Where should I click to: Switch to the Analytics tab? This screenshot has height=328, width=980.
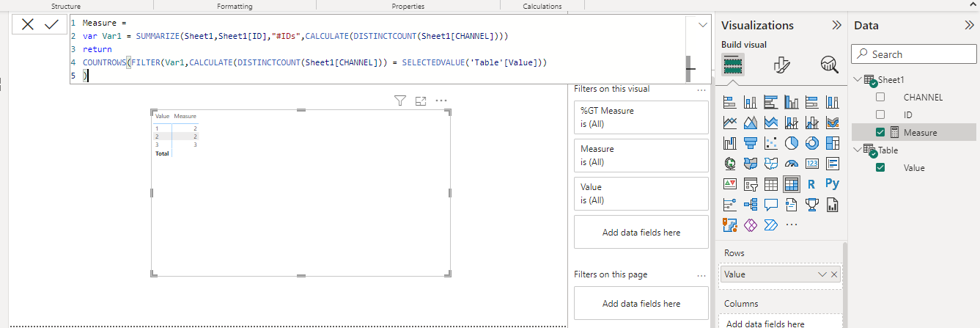point(830,65)
